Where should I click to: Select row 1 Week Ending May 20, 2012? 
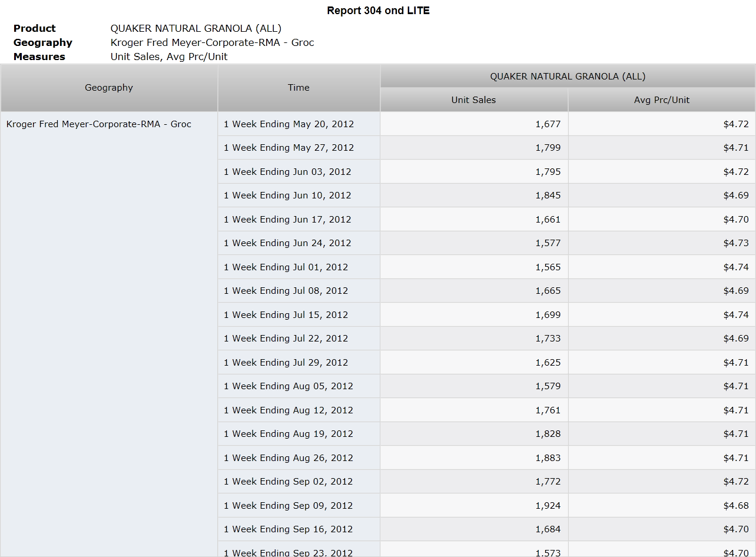299,124
